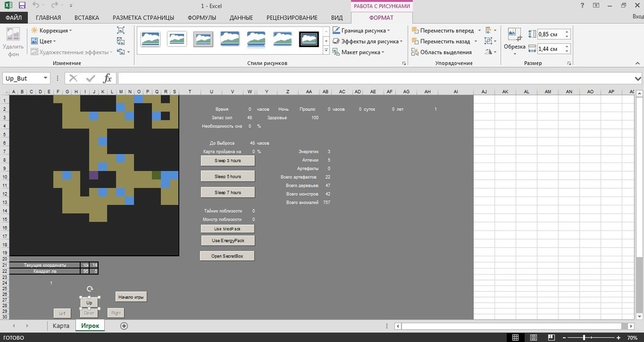Open the Name Box dropdown arrow
Image resolution: width=644 pixels, height=342 pixels.
[x=46, y=78]
